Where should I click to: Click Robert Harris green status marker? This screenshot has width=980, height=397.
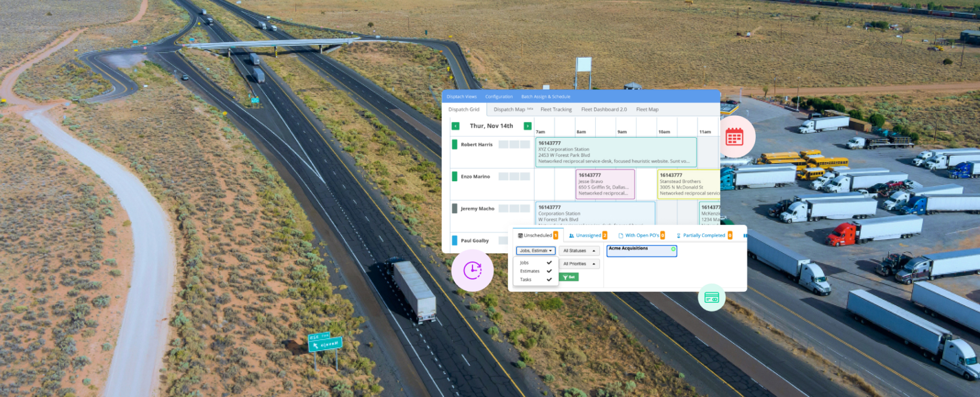pyautogui.click(x=455, y=145)
